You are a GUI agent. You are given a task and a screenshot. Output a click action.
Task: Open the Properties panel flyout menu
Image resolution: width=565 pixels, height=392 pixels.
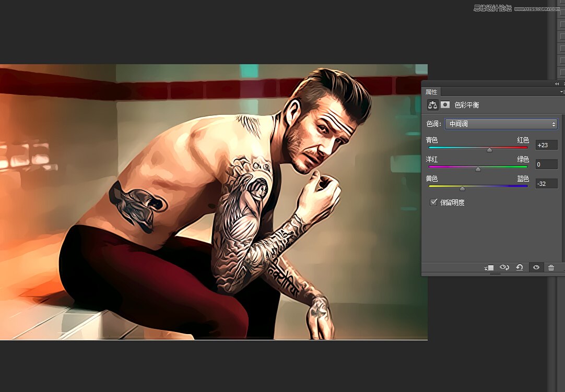[562, 92]
